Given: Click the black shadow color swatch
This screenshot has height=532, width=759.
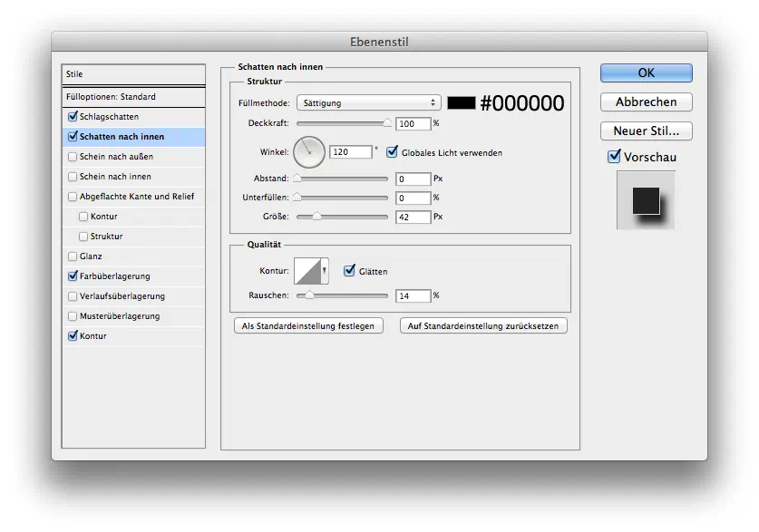Looking at the screenshot, I should (x=461, y=103).
